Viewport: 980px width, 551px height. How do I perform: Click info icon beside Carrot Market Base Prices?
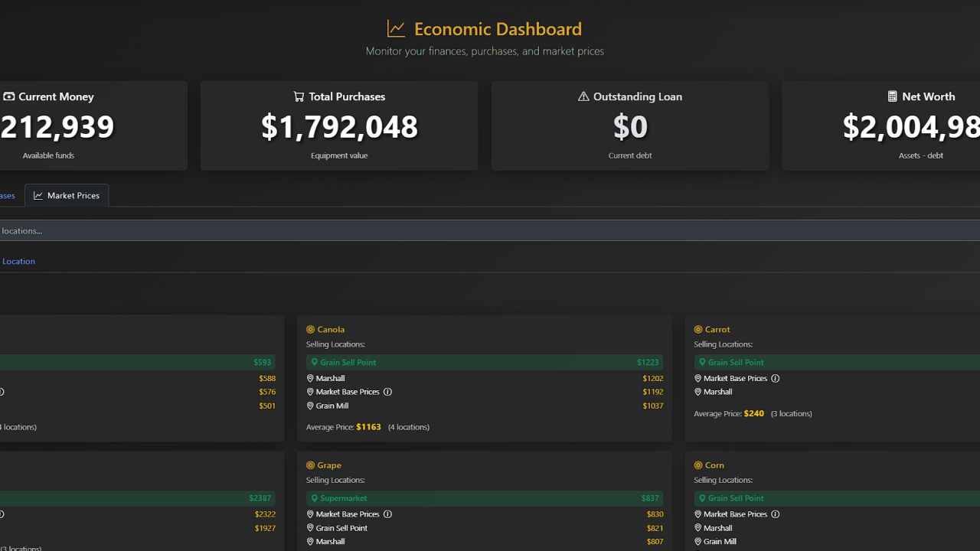pyautogui.click(x=775, y=378)
